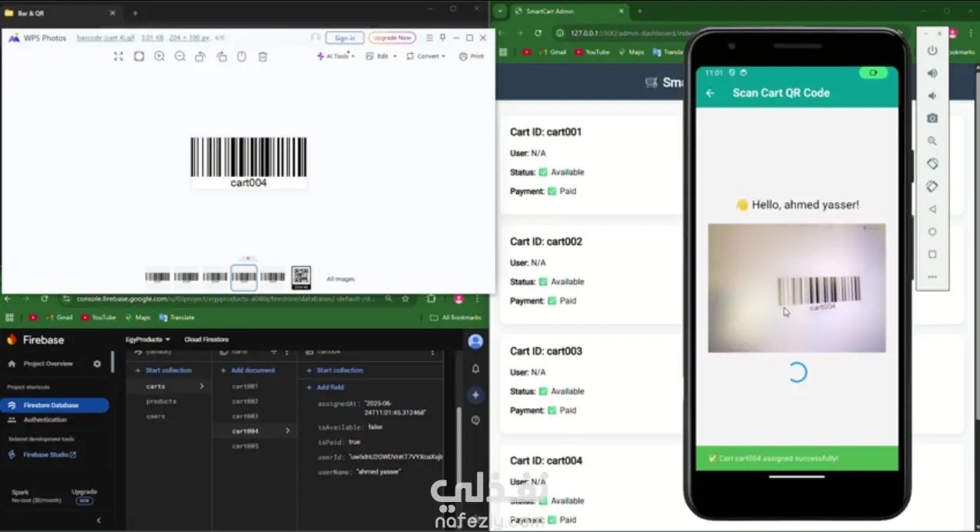The width and height of the screenshot is (980, 532).
Task: Open the Gemini sparkle icon in Firebase
Action: 475,394
